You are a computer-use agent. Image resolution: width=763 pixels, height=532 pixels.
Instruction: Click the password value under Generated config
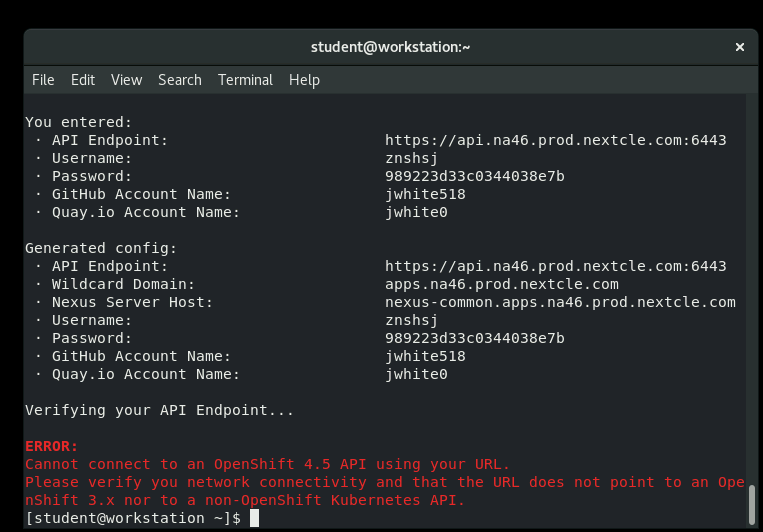[474, 338]
